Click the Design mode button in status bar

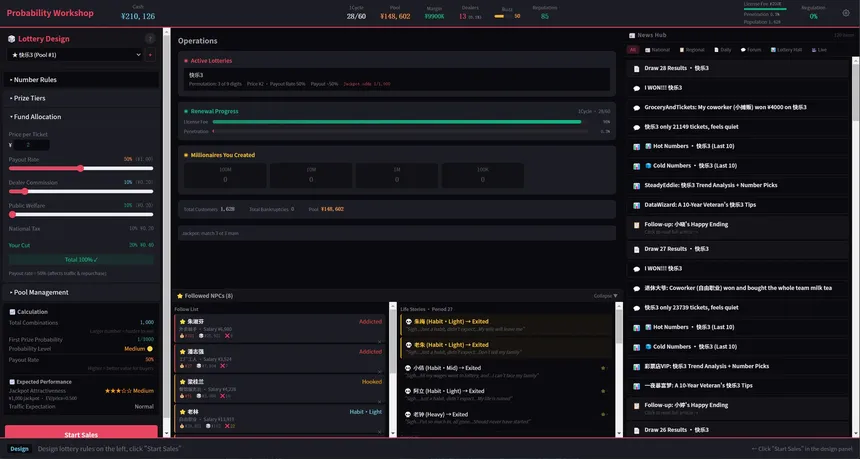[x=19, y=449]
